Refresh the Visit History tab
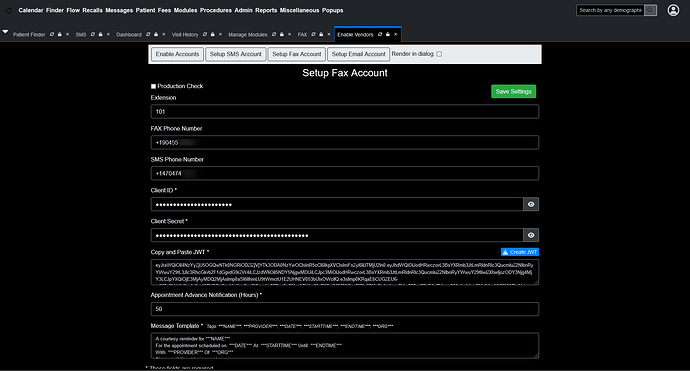The image size is (690, 371). (205, 34)
